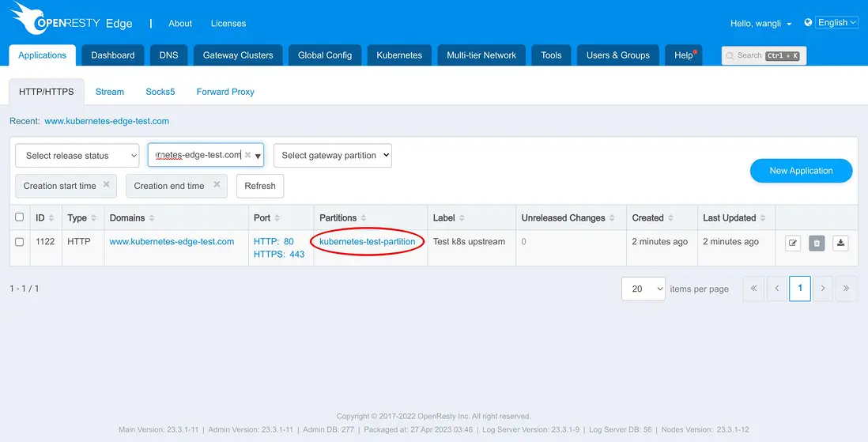Screen dimensions: 868x442
Task: Click the Licenses link in the header
Action: pos(228,23)
